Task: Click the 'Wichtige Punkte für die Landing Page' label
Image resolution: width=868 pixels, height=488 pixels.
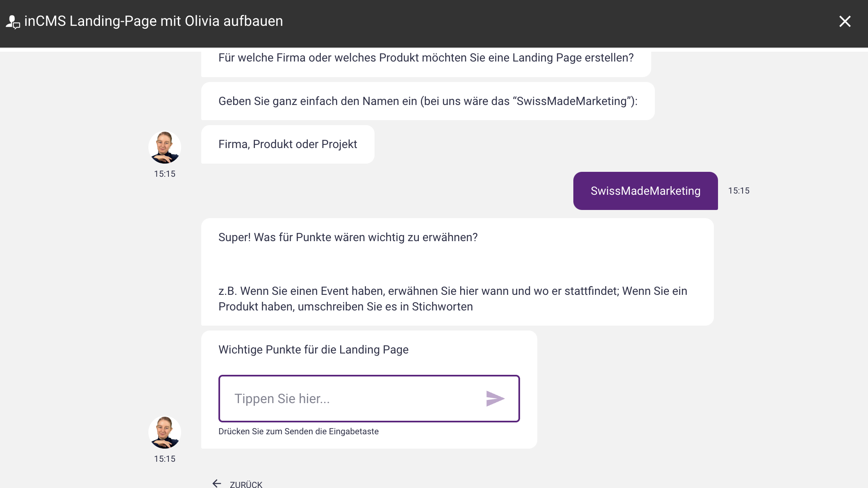Action: [x=314, y=349]
